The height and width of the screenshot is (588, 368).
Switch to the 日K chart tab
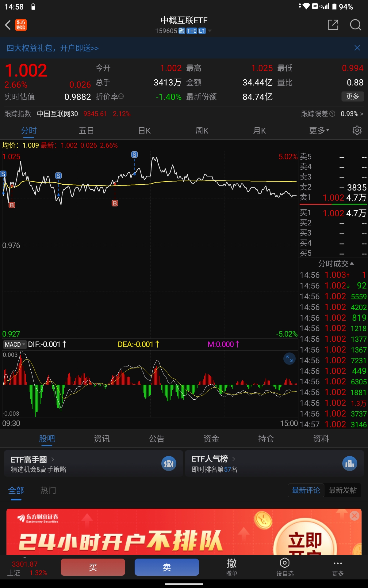tap(144, 131)
